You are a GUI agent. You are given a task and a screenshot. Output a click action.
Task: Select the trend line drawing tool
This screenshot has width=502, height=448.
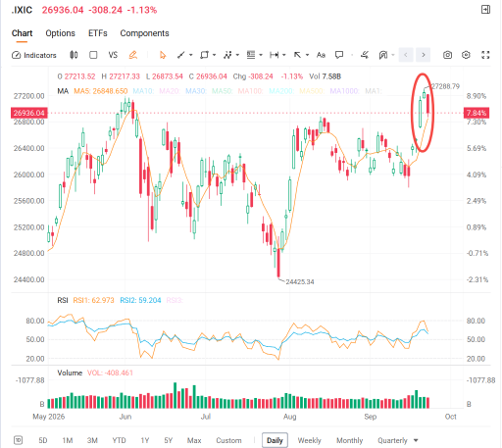(x=181, y=55)
